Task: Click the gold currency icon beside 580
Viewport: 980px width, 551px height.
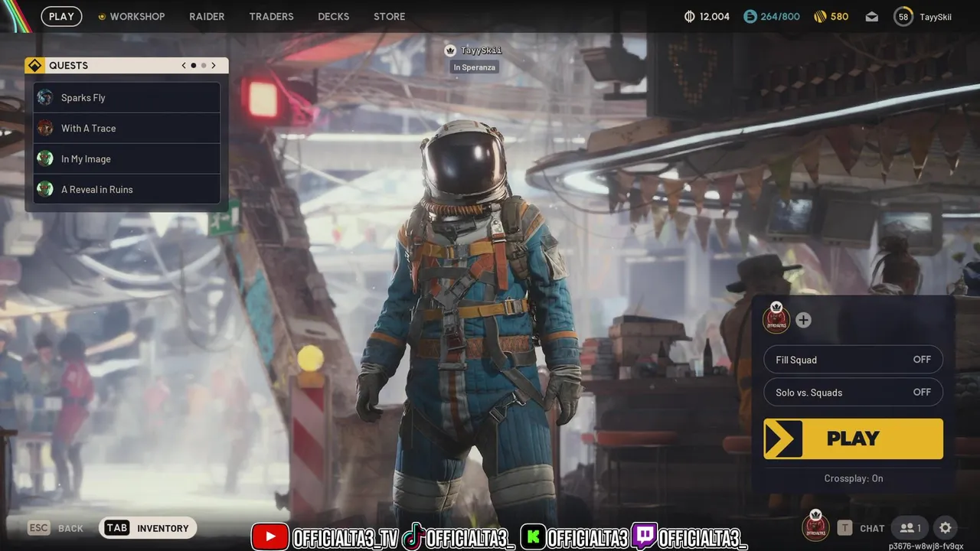Action: pyautogui.click(x=820, y=17)
